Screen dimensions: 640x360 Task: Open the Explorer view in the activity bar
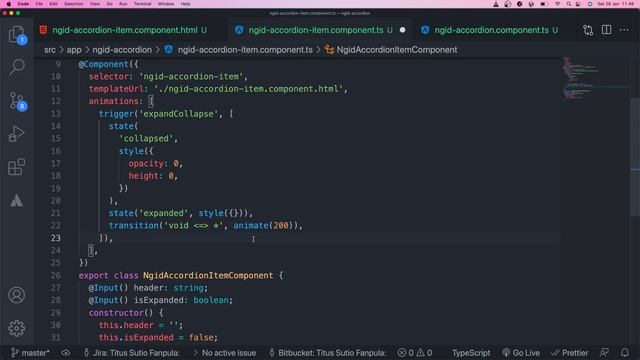(16, 34)
